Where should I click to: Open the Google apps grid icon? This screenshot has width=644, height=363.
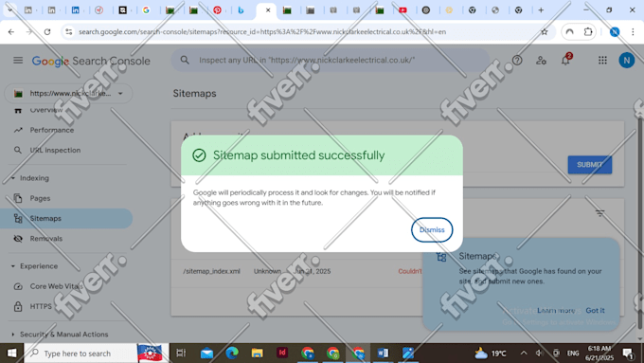pyautogui.click(x=602, y=61)
